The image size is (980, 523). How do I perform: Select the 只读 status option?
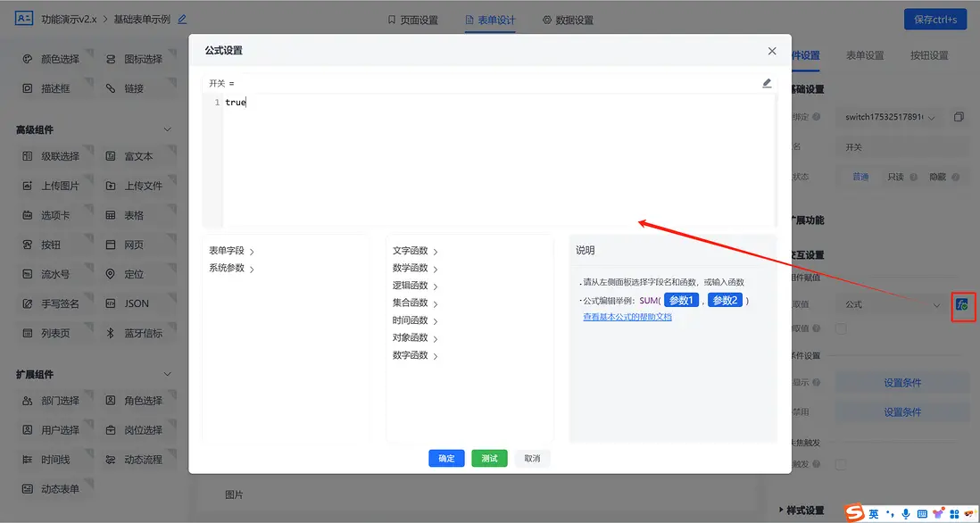pos(895,177)
